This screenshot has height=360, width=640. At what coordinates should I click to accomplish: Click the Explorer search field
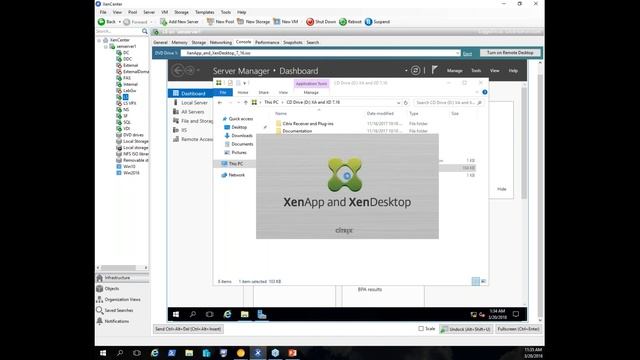(449, 103)
